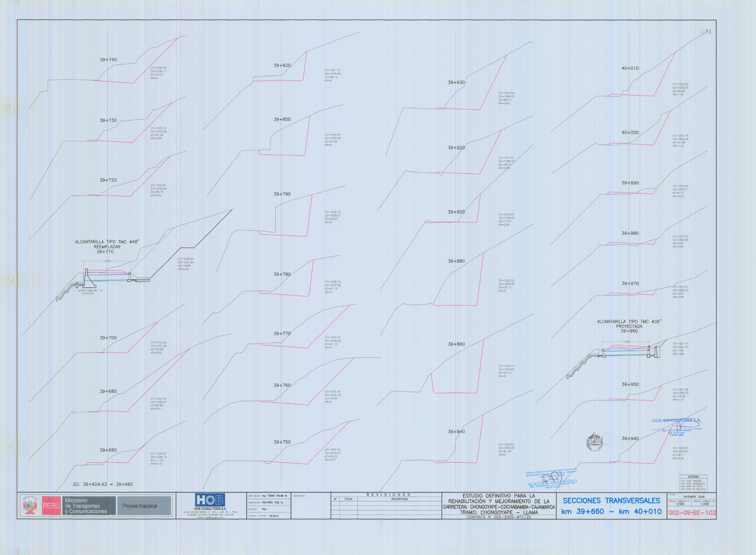Click station label 39+950
756x555 pixels.
pos(630,384)
